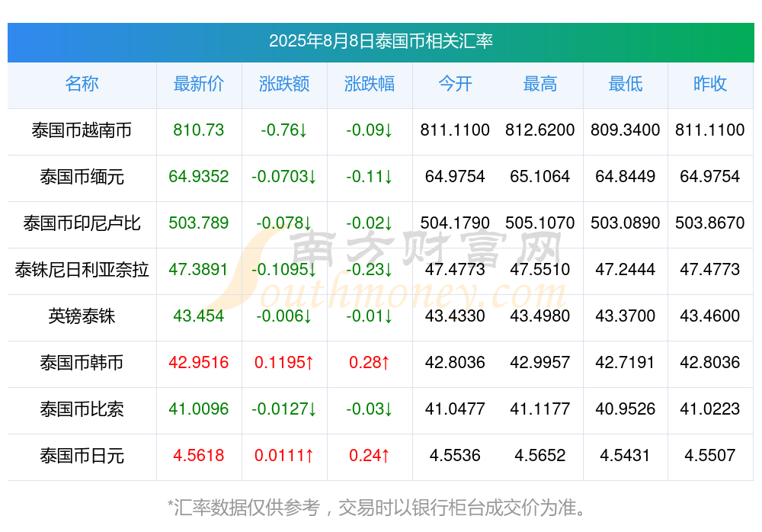Click the title 2025年8月8日泰国币相关汇率
This screenshot has height=532, width=762.
tap(380, 41)
